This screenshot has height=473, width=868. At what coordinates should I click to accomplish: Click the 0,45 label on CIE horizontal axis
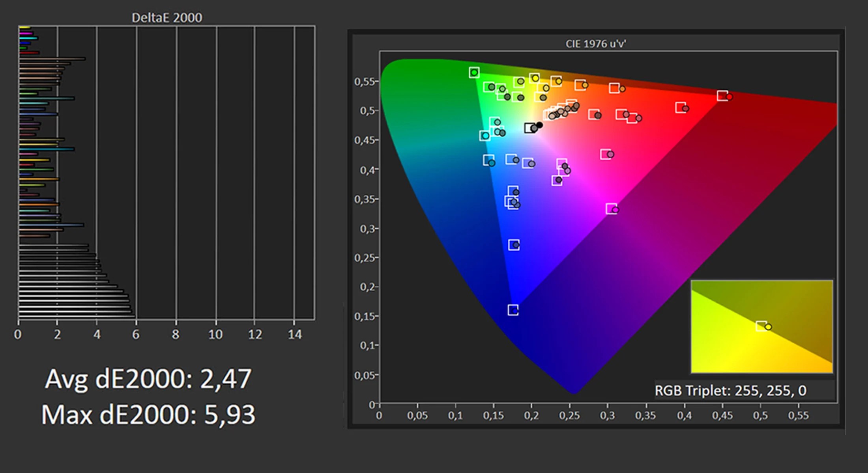click(722, 415)
